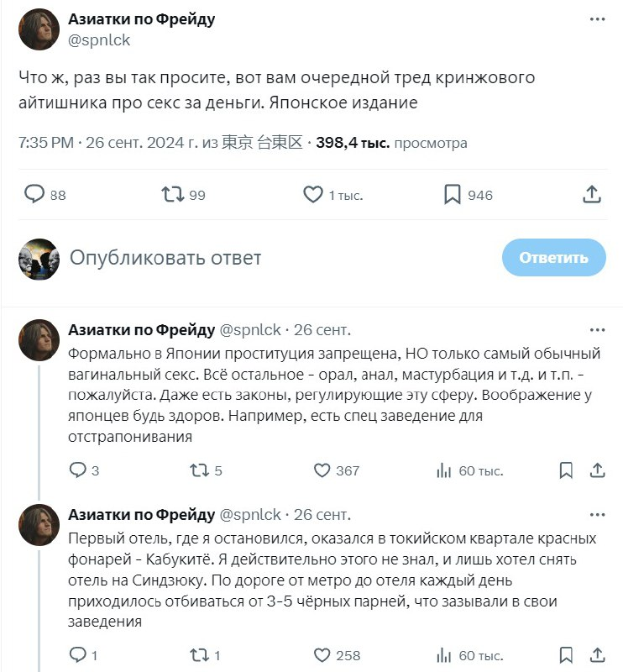Open the 東京 台東区 location link
This screenshot has width=623, height=672.
[x=262, y=143]
